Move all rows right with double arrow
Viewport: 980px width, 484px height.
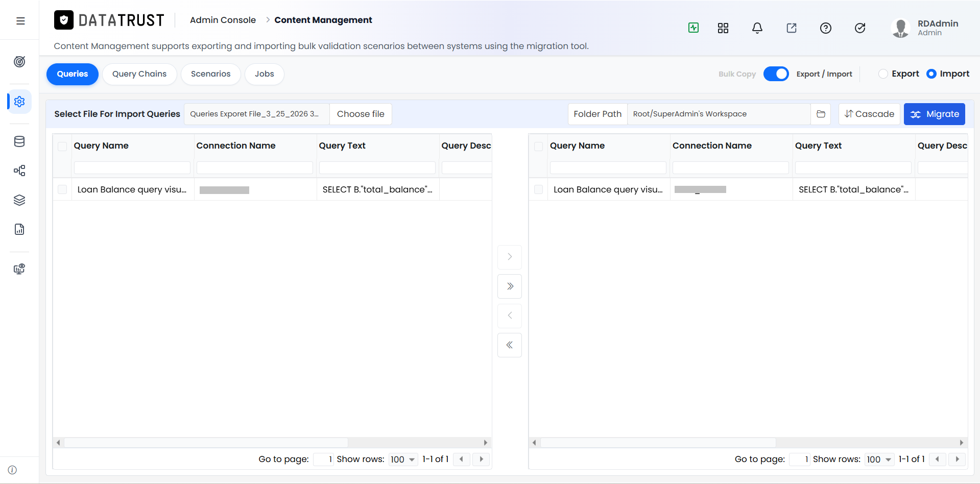[510, 286]
